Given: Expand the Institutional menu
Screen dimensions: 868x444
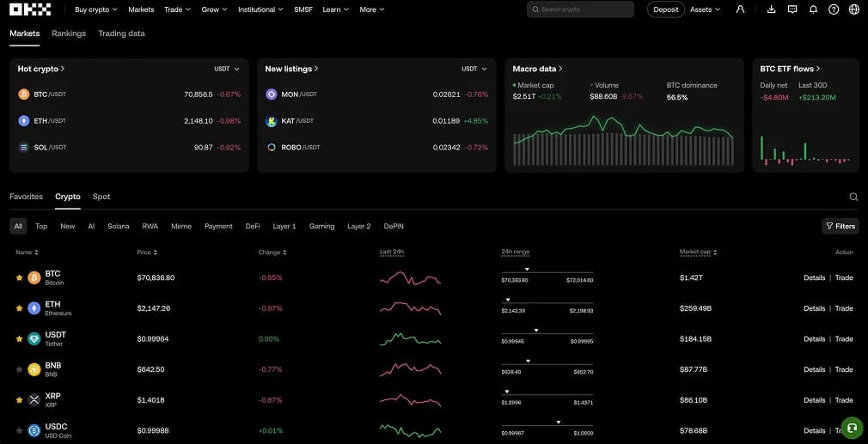Looking at the screenshot, I should [260, 9].
